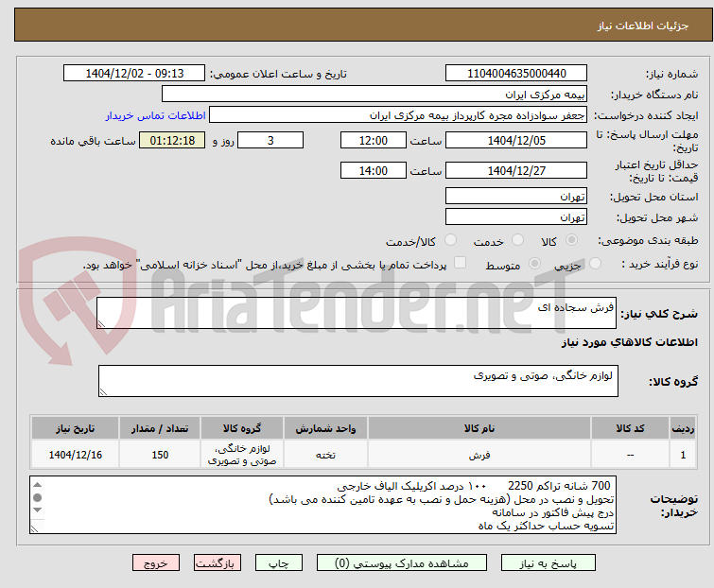Image resolution: width=714 pixels, height=588 pixels.
Task: Click the ایجاد کننده درخواست field
Action: click(x=398, y=114)
